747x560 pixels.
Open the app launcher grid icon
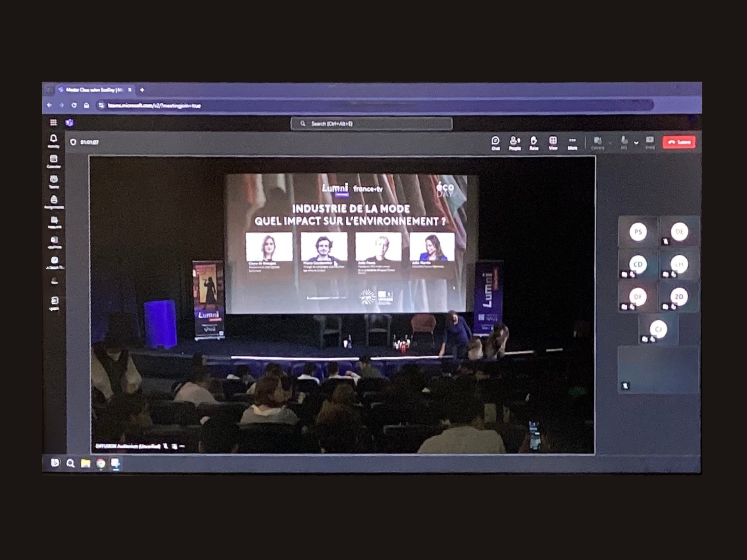click(53, 122)
